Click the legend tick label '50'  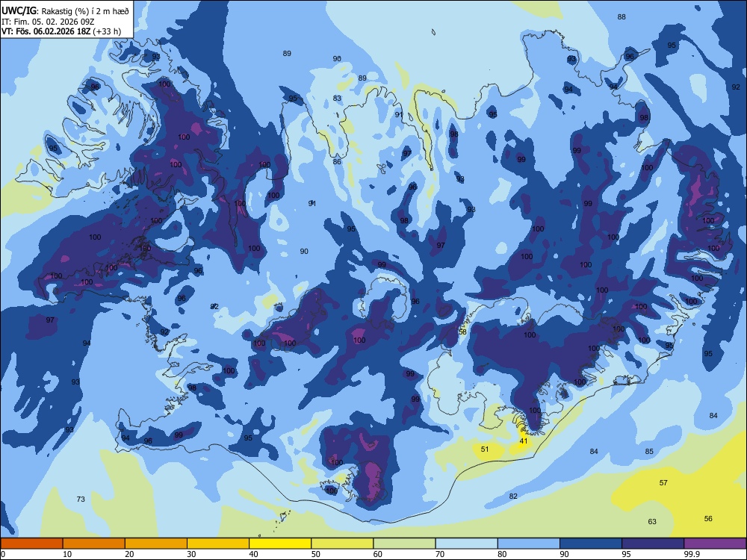point(316,554)
